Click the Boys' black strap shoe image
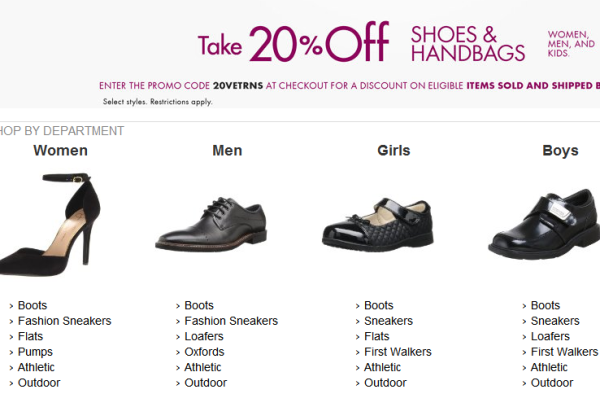This screenshot has height=407, width=600. pyautogui.click(x=544, y=225)
